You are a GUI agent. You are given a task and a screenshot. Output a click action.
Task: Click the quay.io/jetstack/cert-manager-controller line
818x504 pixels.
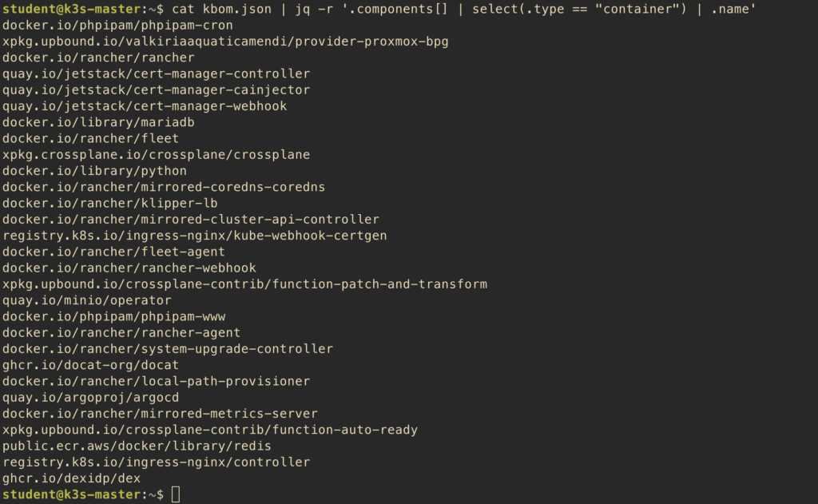coord(157,73)
